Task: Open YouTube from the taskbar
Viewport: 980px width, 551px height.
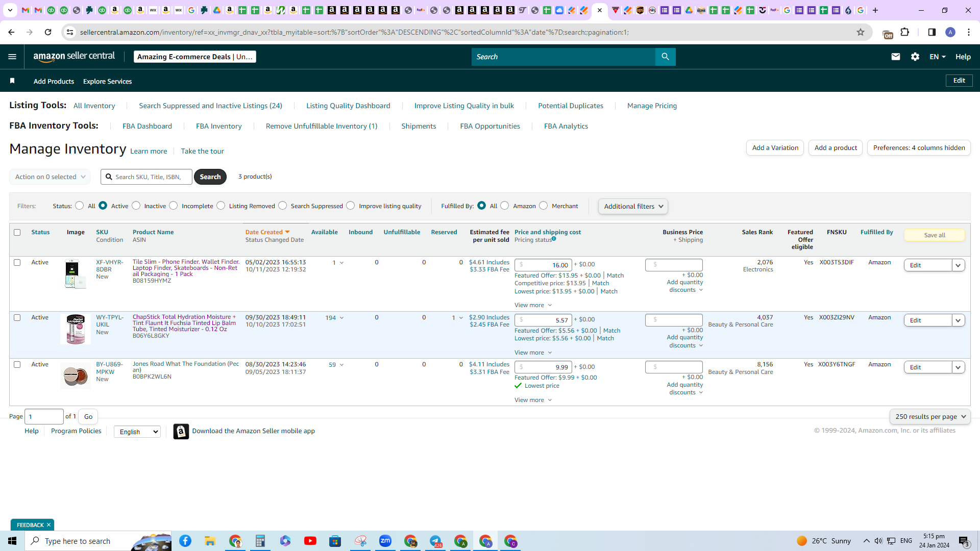Action: [310, 541]
